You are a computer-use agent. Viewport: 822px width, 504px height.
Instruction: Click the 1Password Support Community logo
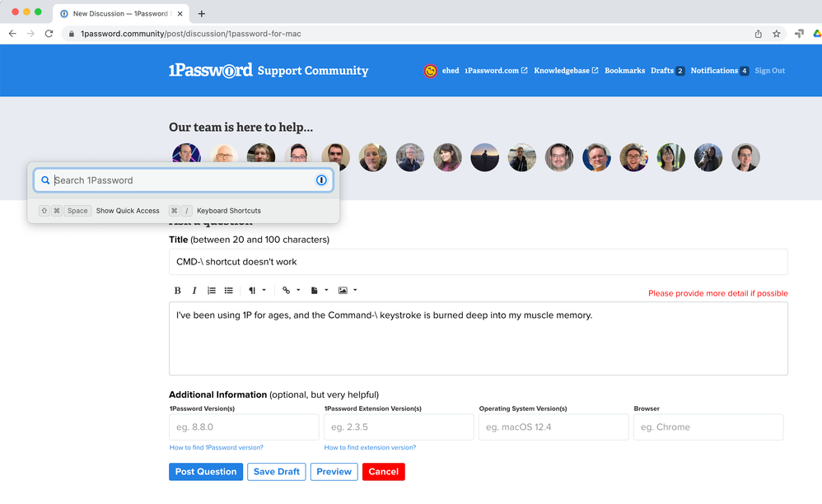click(269, 70)
